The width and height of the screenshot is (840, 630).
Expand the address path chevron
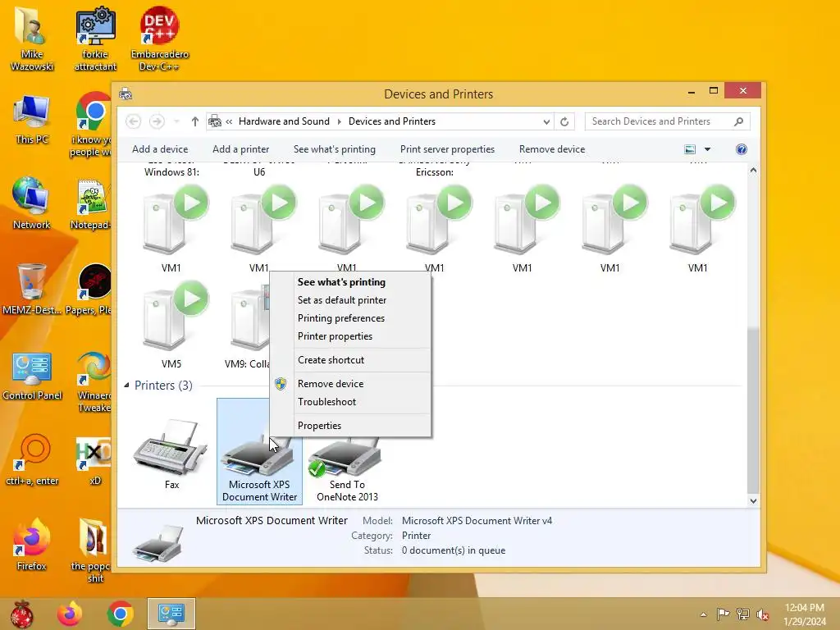[x=229, y=121]
